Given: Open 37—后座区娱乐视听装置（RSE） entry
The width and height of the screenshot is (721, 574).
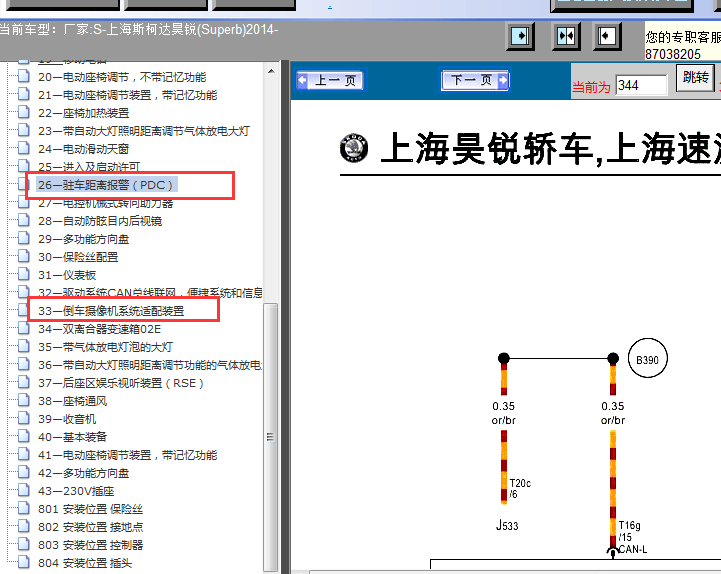Looking at the screenshot, I should 120,383.
